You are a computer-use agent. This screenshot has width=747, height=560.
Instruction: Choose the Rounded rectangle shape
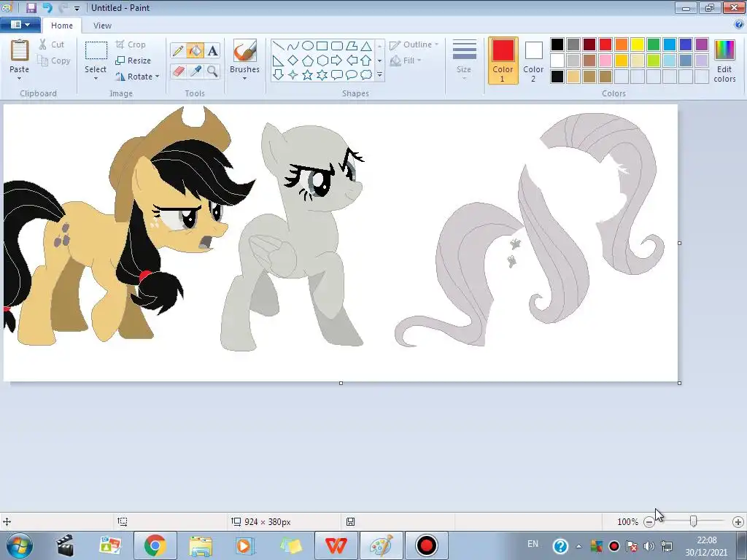(337, 46)
